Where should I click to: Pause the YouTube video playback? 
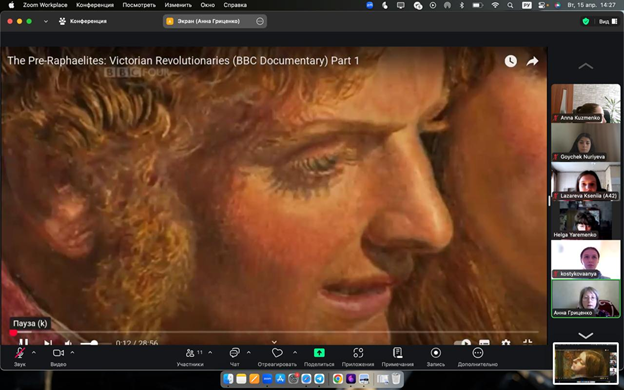pyautogui.click(x=23, y=342)
